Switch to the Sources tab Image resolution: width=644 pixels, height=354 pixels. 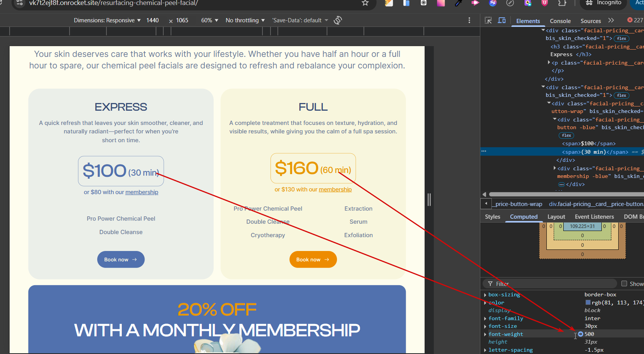point(591,21)
